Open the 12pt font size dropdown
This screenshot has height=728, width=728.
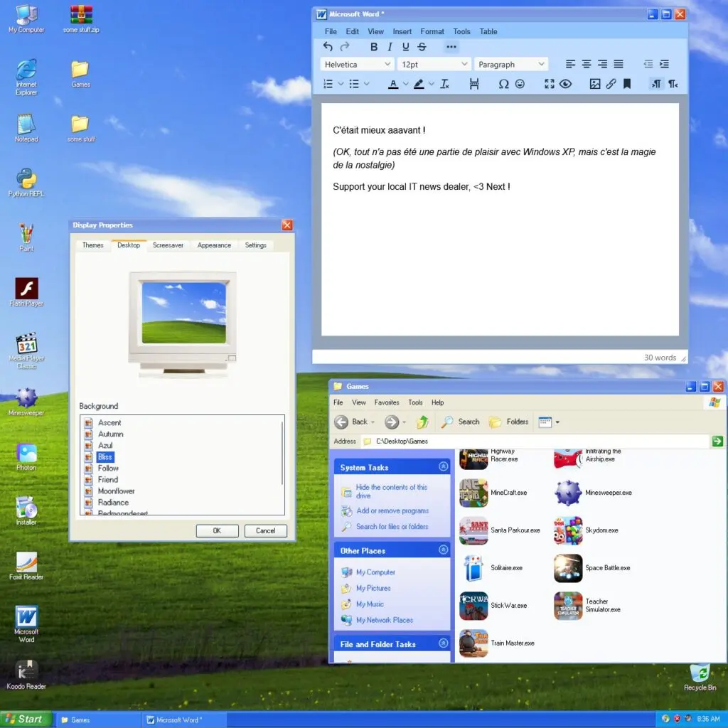(434, 64)
